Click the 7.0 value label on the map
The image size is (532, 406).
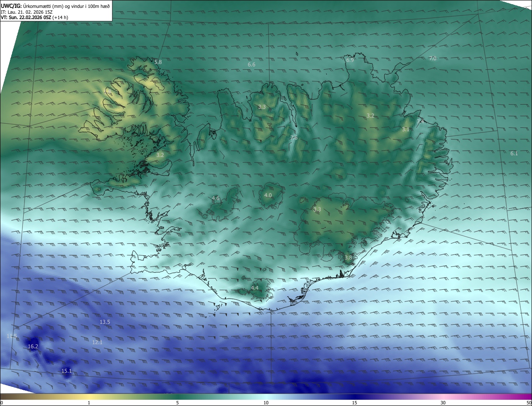(433, 59)
